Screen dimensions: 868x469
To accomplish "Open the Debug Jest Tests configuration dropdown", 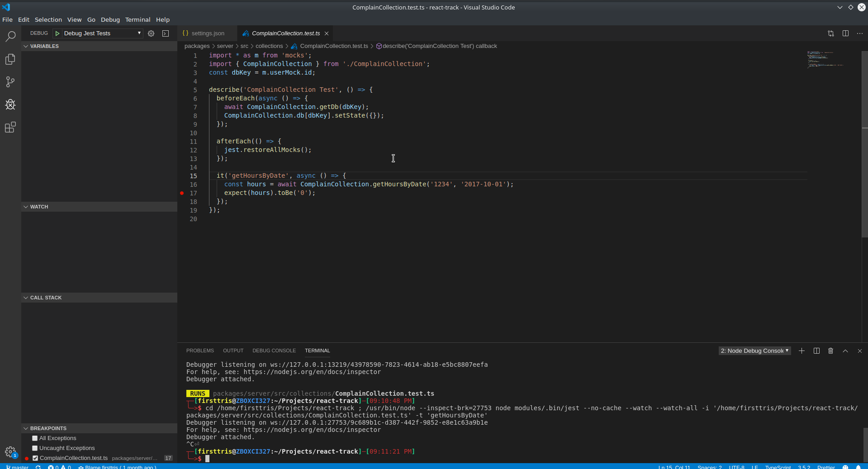I will pyautogui.click(x=139, y=33).
